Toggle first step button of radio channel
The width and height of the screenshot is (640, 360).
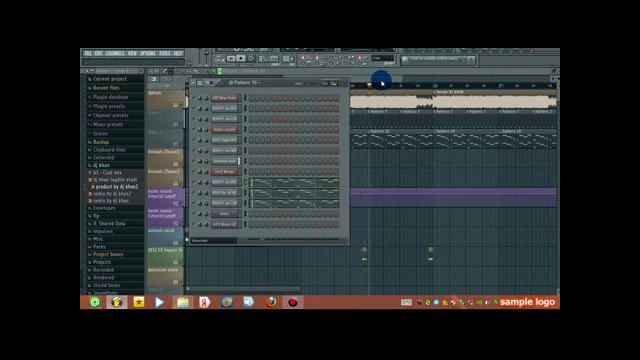[x=252, y=213]
